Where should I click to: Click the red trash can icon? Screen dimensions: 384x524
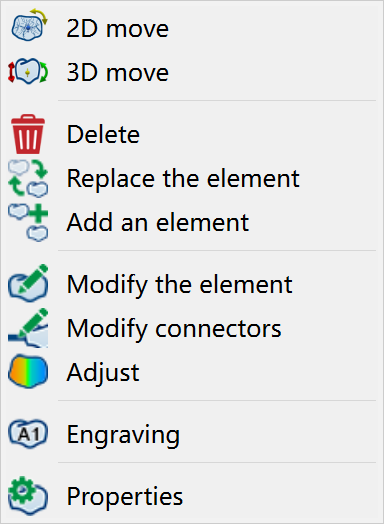pos(28,134)
